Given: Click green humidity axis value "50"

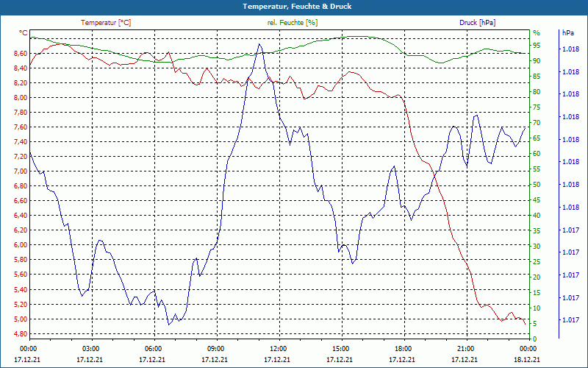Looking at the screenshot, I should pyautogui.click(x=537, y=185).
